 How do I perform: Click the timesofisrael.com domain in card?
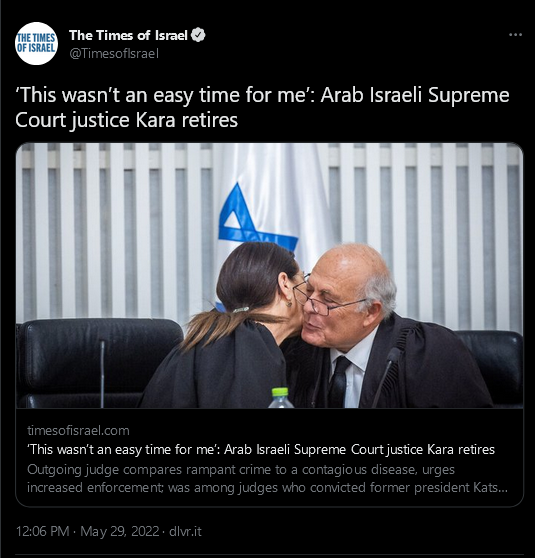(78, 431)
